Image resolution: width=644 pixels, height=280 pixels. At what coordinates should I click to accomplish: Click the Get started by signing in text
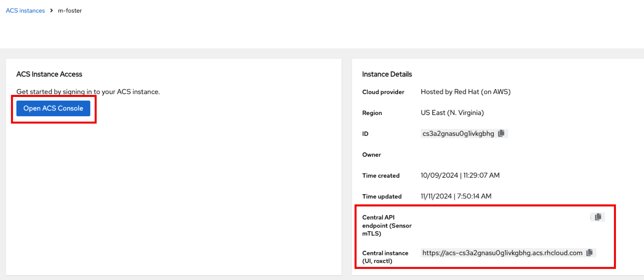(88, 92)
